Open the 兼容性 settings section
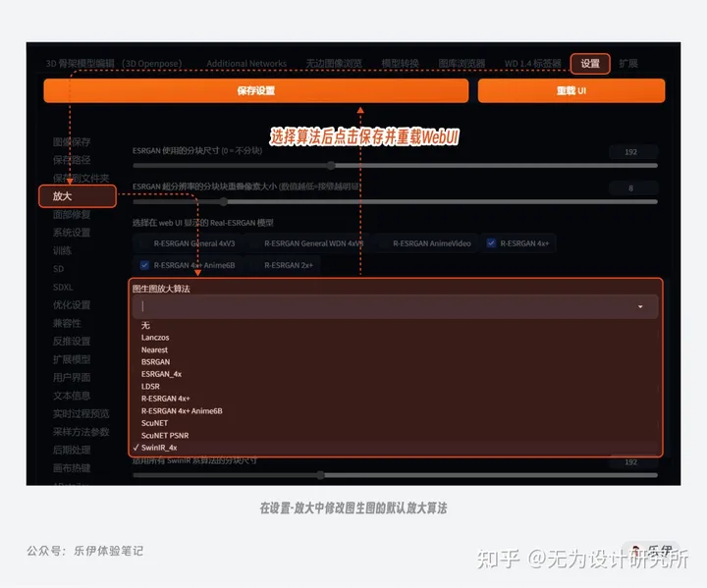This screenshot has width=707, height=588. coord(67,323)
